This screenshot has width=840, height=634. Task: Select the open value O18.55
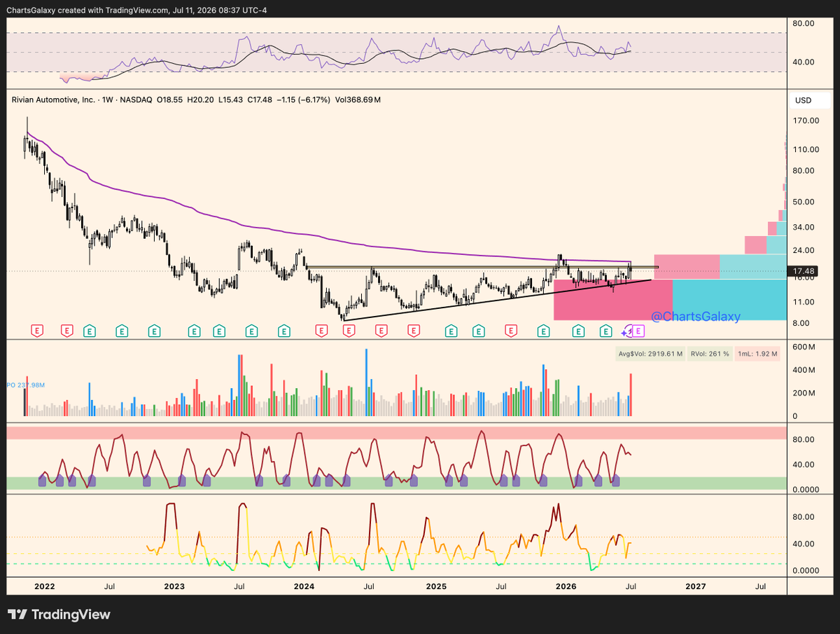pos(171,100)
